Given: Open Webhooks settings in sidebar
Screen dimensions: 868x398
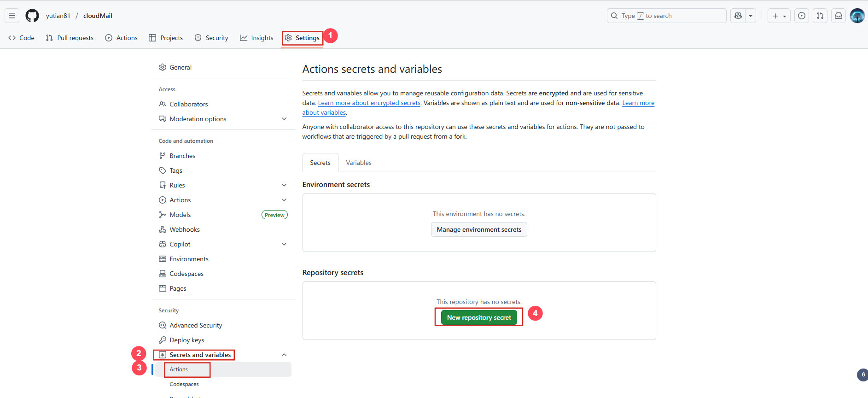Looking at the screenshot, I should point(184,229).
